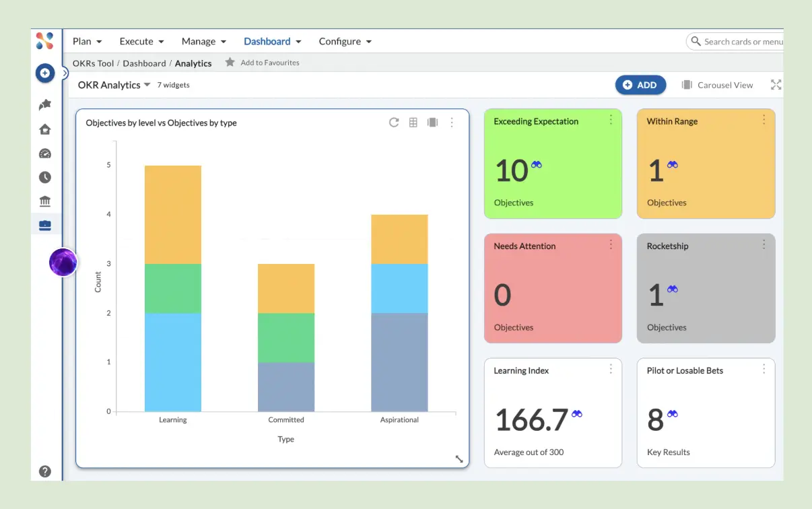Image resolution: width=812 pixels, height=509 pixels.
Task: Open the clock history icon in sidebar
Action: pyautogui.click(x=44, y=177)
